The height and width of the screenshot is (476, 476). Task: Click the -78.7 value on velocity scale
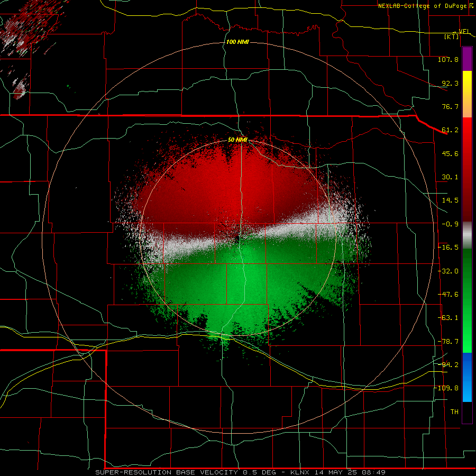point(448,342)
